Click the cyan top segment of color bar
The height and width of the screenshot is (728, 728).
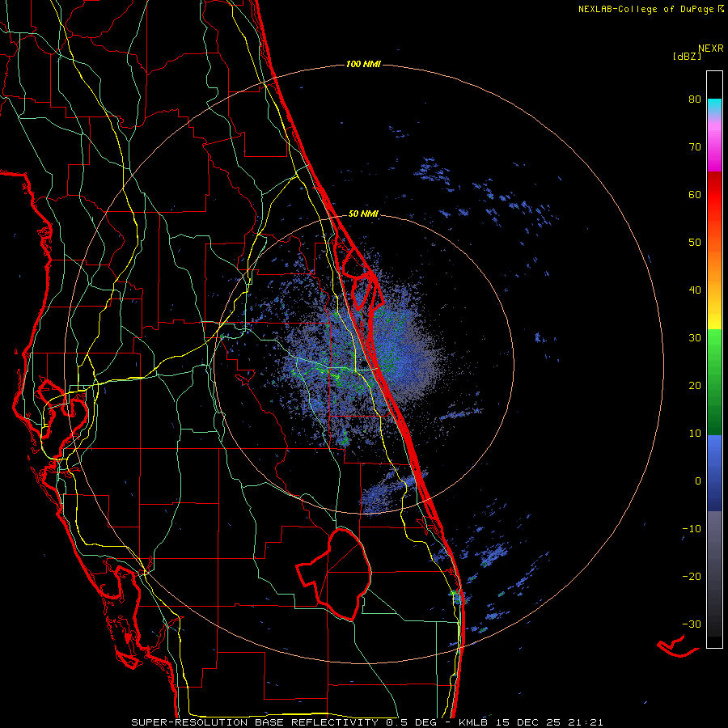[x=714, y=107]
